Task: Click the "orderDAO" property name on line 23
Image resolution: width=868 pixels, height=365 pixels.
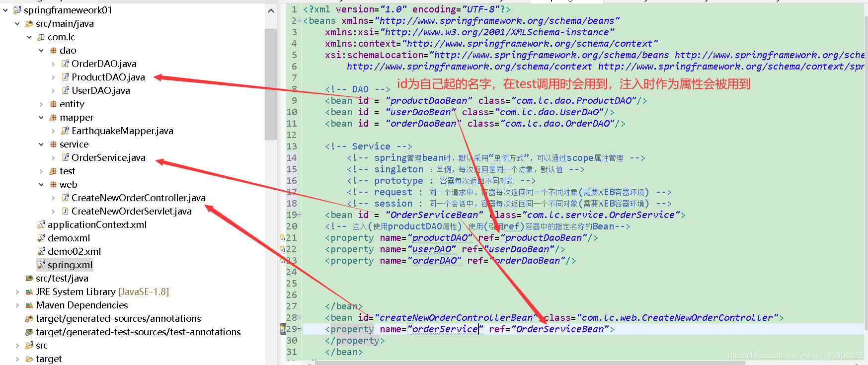Action: coord(434,261)
